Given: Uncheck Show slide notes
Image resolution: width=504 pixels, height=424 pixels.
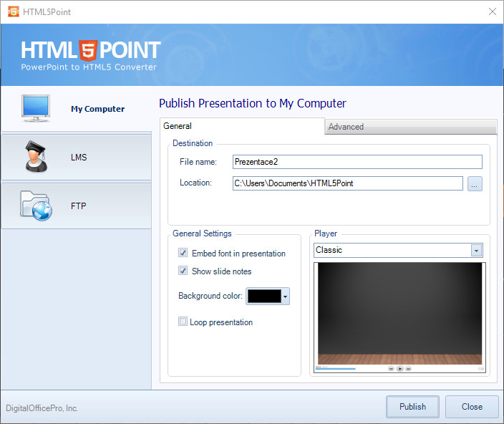Looking at the screenshot, I should coord(183,271).
